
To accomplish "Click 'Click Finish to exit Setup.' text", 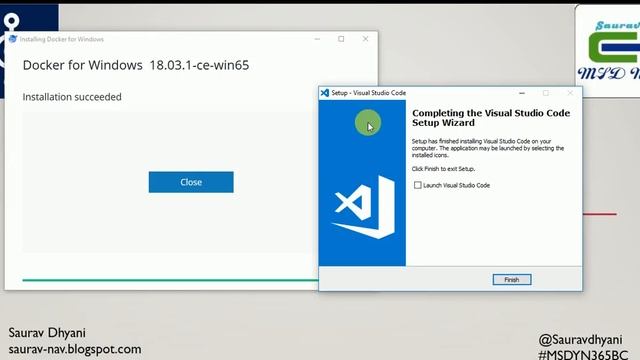I will tap(443, 169).
